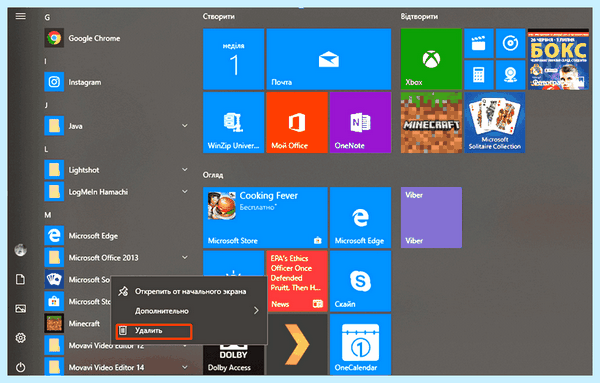
Task: Click the Огляд group heading
Action: click(x=213, y=175)
